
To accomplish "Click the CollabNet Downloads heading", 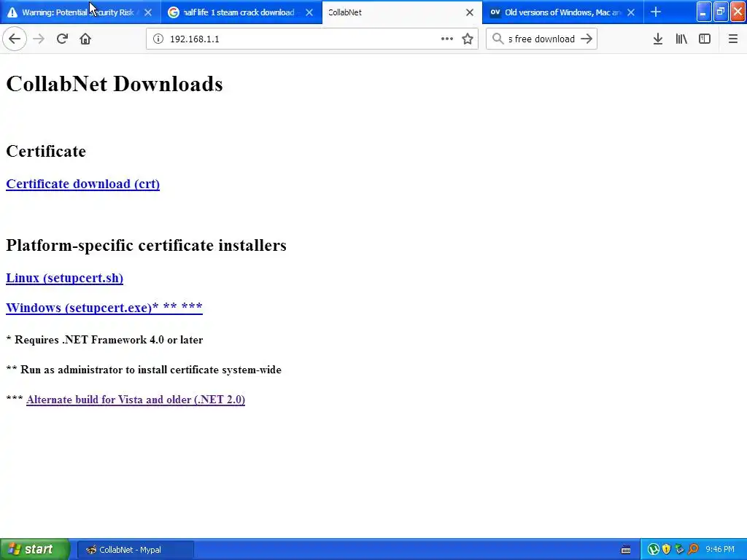I will [115, 84].
